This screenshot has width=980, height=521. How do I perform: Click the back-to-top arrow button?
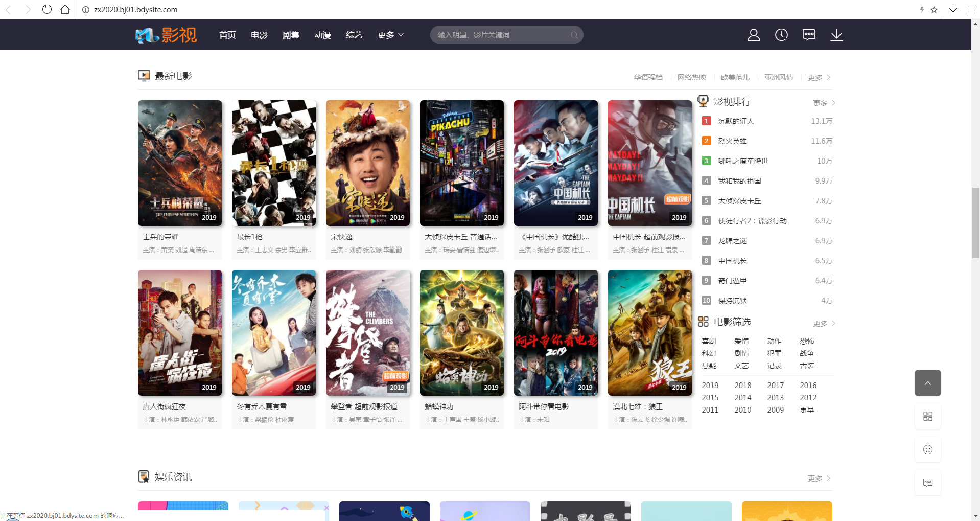(927, 383)
